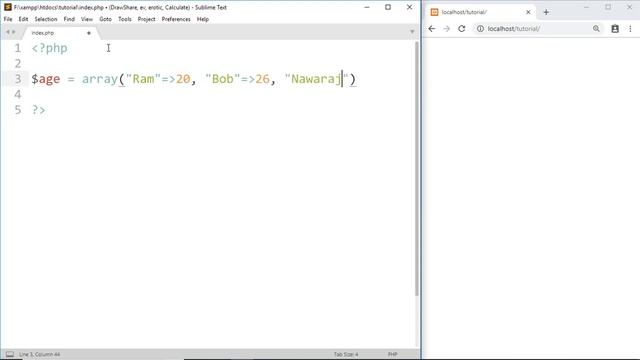
Task: Click the "Bob" string
Action: coord(222,79)
